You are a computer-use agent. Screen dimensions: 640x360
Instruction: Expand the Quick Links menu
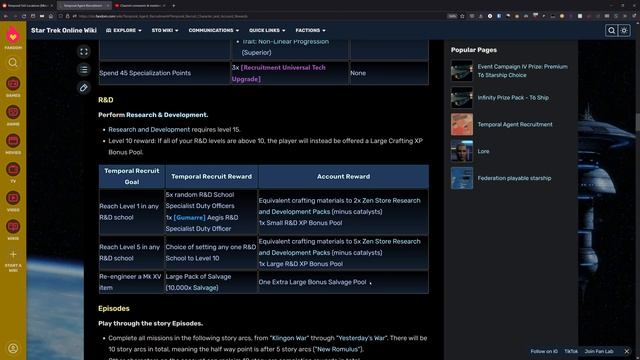267,31
